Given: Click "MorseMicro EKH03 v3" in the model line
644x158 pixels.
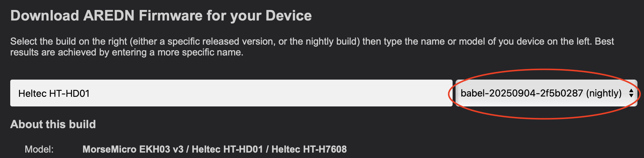Looking at the screenshot, I should click(133, 149).
